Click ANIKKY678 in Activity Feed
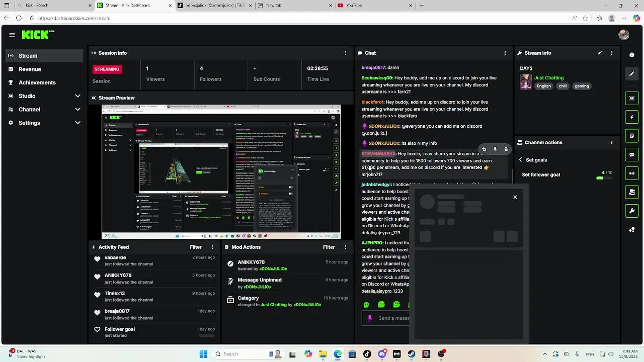The height and width of the screenshot is (362, 644). click(x=118, y=276)
